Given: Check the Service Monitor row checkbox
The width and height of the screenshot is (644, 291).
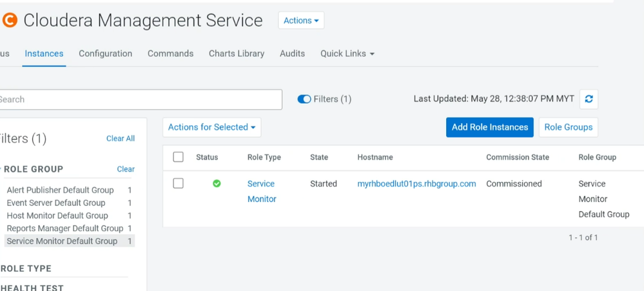Looking at the screenshot, I should 179,183.
